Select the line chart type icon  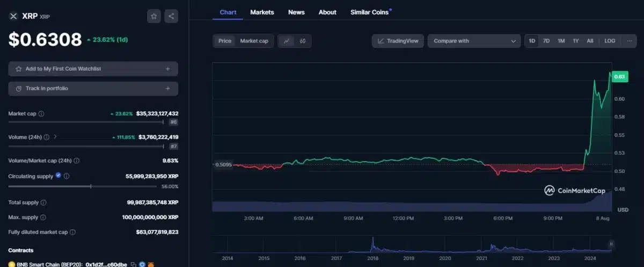[x=287, y=41]
